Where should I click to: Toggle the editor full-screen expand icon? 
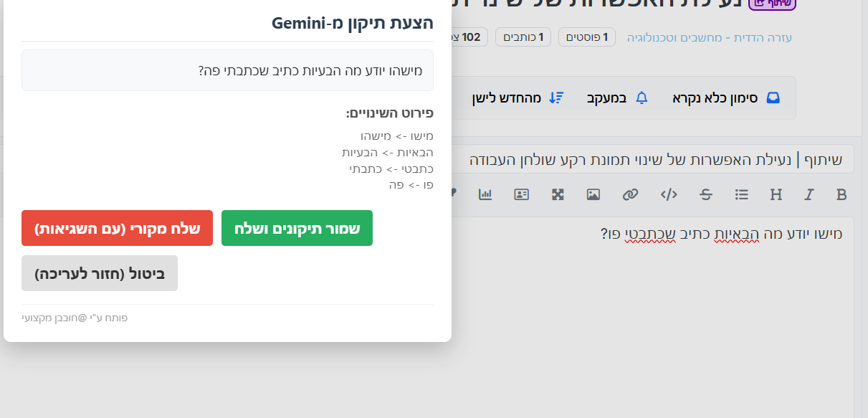558,194
